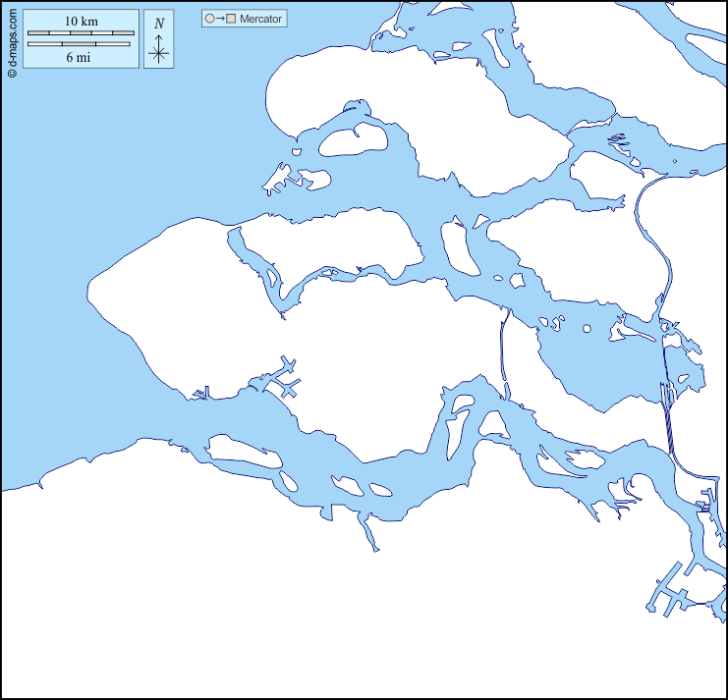The width and height of the screenshot is (728, 700).
Task: Click the kilometer scale bar
Action: [80, 33]
